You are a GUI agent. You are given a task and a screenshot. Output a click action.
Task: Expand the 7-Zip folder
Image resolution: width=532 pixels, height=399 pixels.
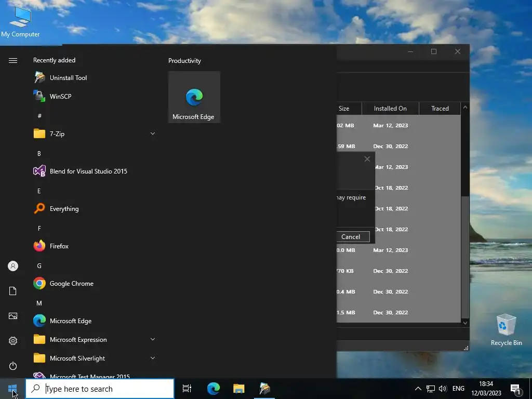point(95,134)
